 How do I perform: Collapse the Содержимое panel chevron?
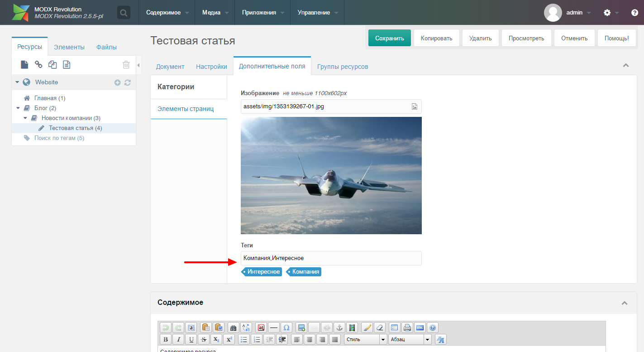625,303
